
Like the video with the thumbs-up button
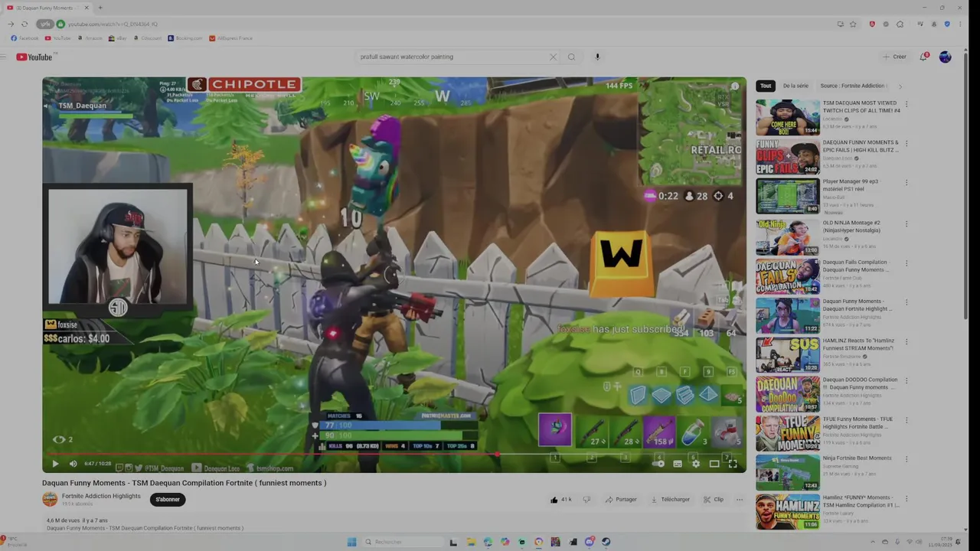point(560,500)
